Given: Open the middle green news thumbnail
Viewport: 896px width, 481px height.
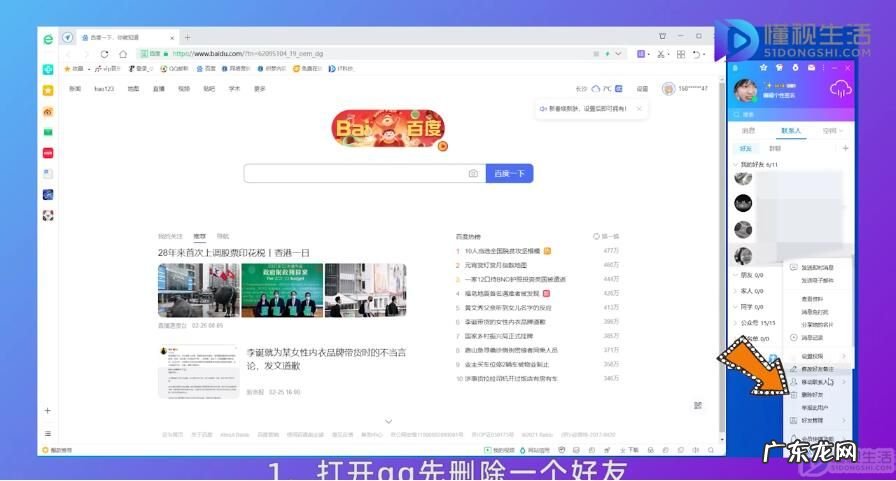Looking at the screenshot, I should [282, 290].
